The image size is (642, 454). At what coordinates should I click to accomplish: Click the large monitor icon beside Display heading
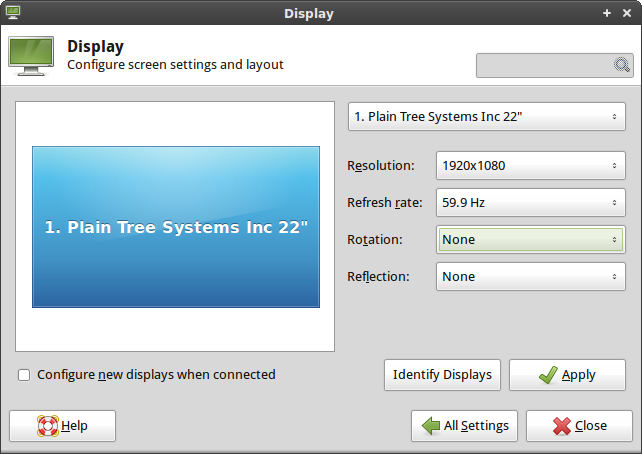[31, 56]
